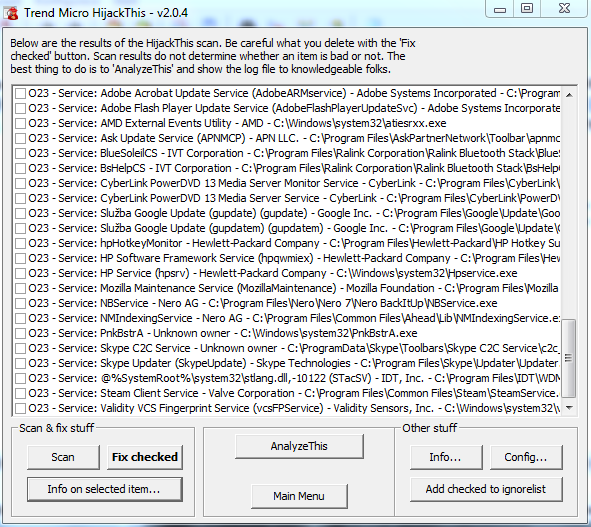This screenshot has height=527, width=591.
Task: Open the Info... dialog
Action: tap(446, 457)
